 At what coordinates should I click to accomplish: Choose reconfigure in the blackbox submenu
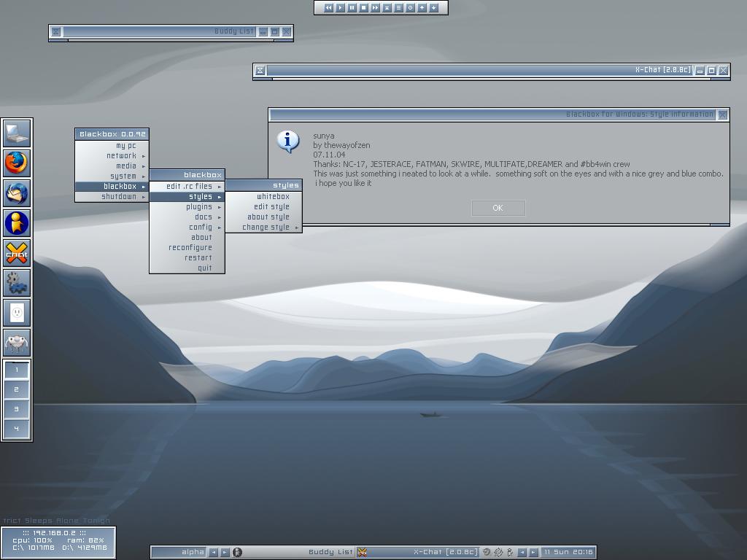point(187,248)
